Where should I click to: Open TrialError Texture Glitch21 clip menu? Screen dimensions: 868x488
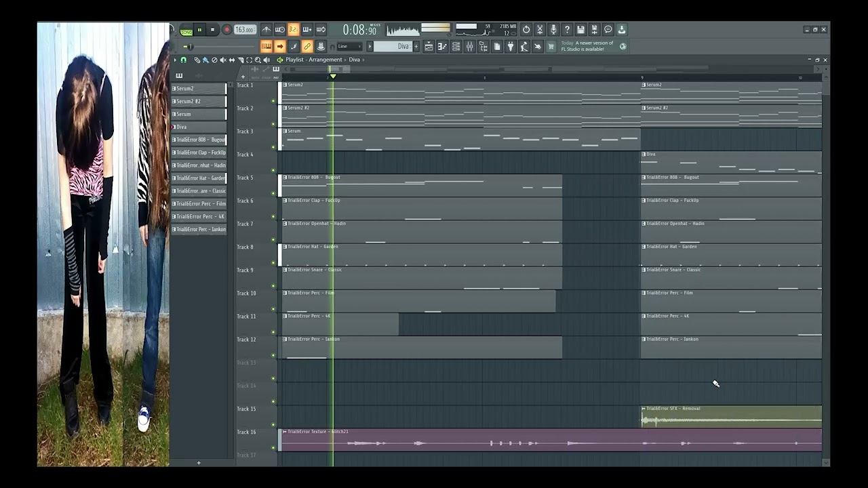(x=284, y=432)
